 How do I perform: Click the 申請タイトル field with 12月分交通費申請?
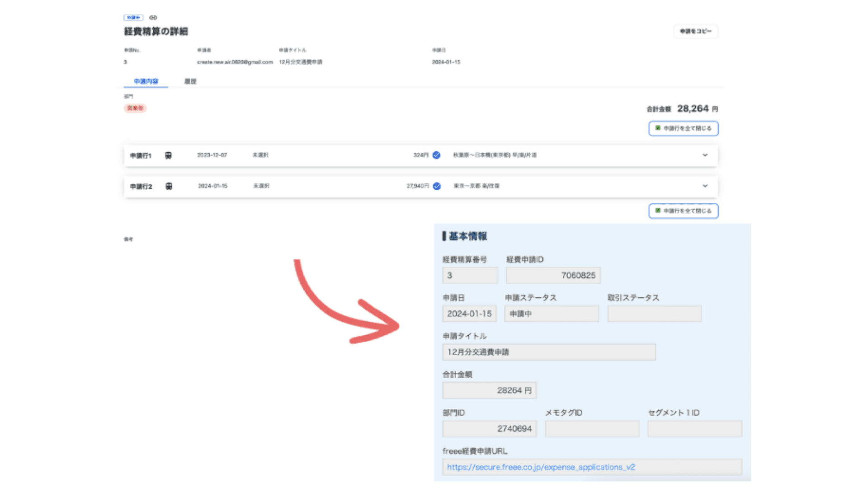(x=549, y=352)
